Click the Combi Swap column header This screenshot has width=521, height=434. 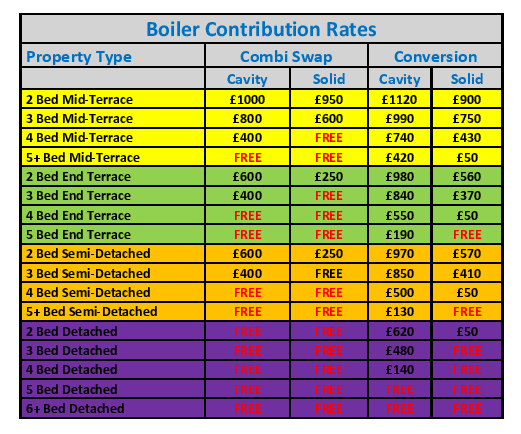[286, 56]
